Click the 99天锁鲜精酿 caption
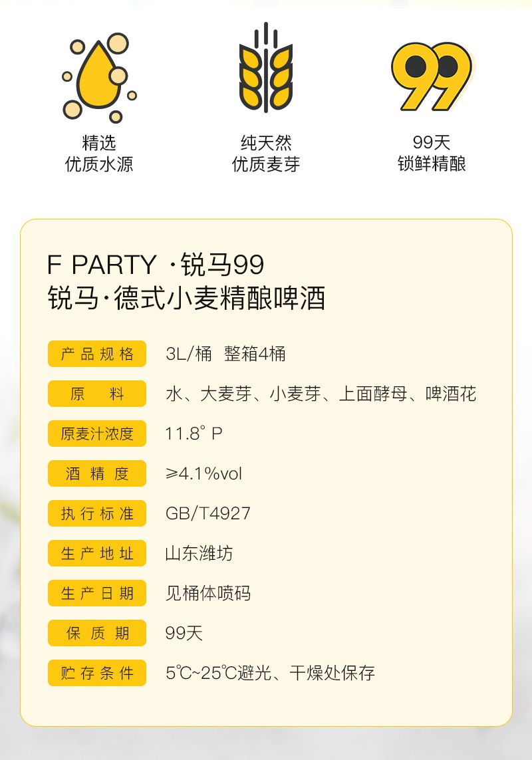This screenshot has width=532, height=760. [x=432, y=154]
